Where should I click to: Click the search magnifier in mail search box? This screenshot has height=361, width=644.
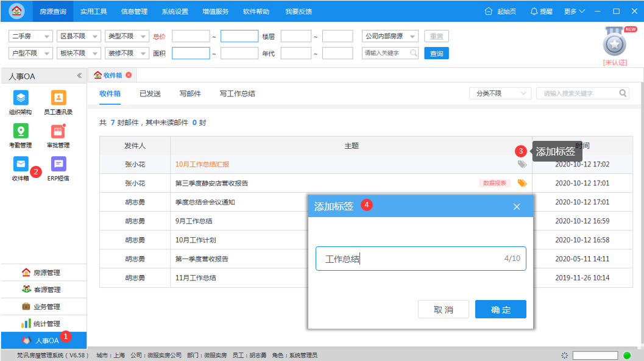(623, 93)
